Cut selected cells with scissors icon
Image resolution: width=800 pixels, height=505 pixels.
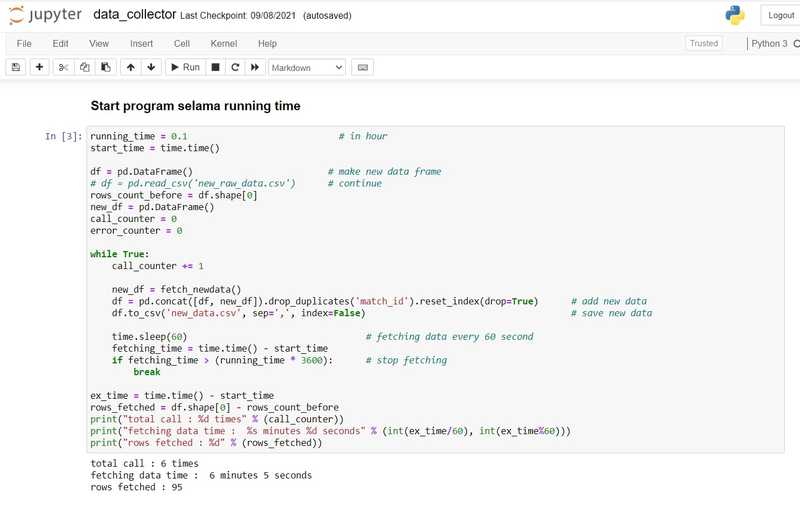[x=63, y=67]
